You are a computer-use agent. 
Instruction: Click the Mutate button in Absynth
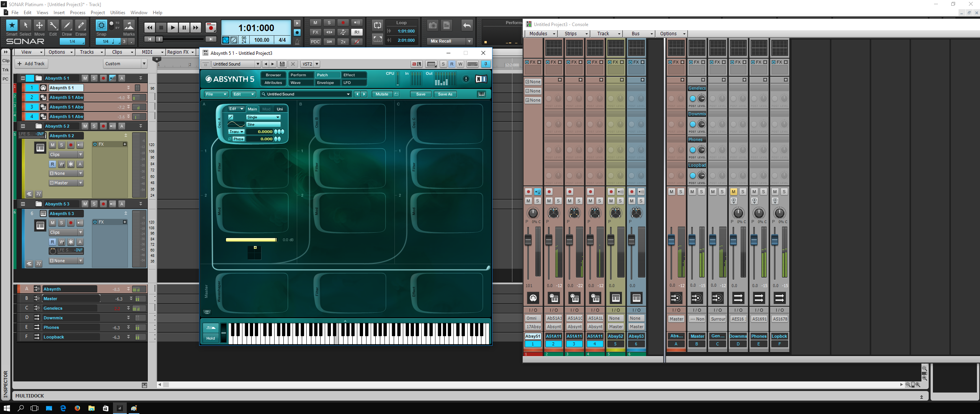pyautogui.click(x=381, y=94)
